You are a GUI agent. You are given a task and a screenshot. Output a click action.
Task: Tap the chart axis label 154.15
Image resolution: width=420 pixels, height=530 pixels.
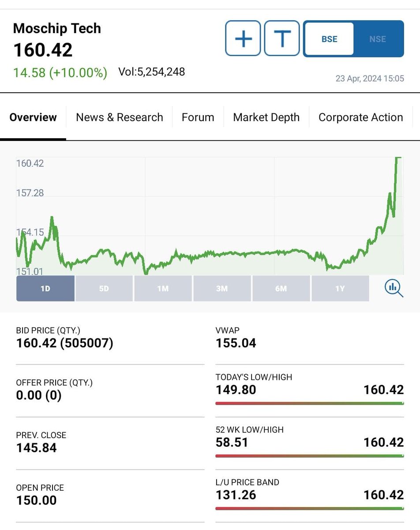pyautogui.click(x=30, y=232)
